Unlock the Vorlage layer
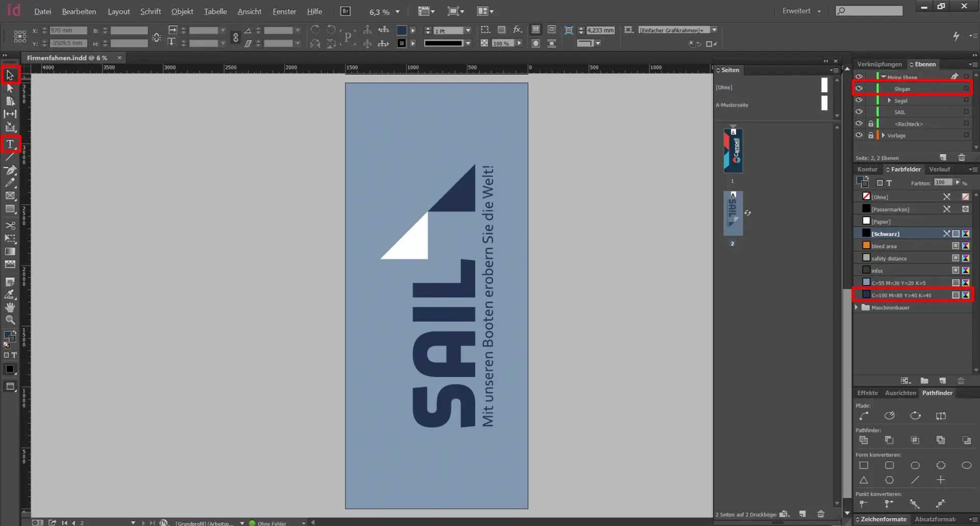The image size is (980, 526). [x=871, y=135]
